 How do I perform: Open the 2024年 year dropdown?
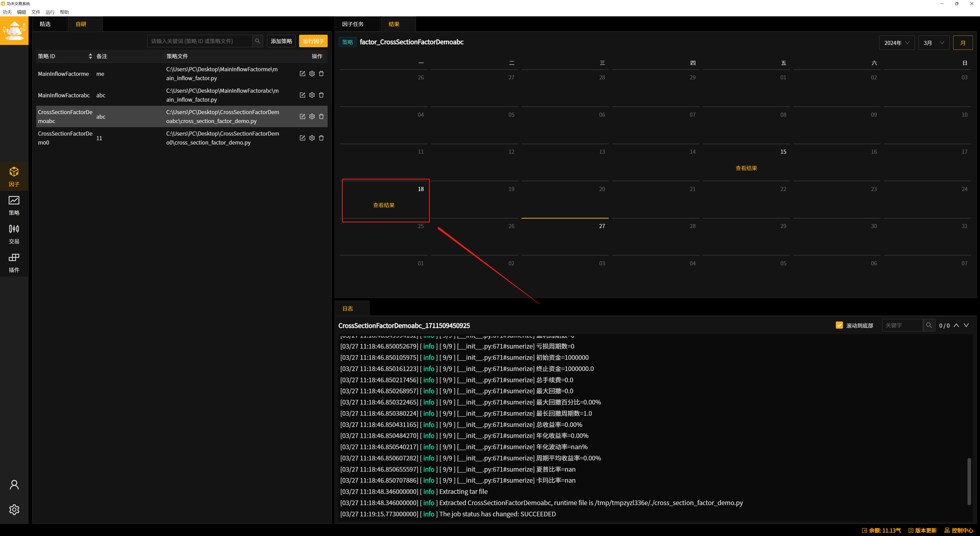point(897,43)
